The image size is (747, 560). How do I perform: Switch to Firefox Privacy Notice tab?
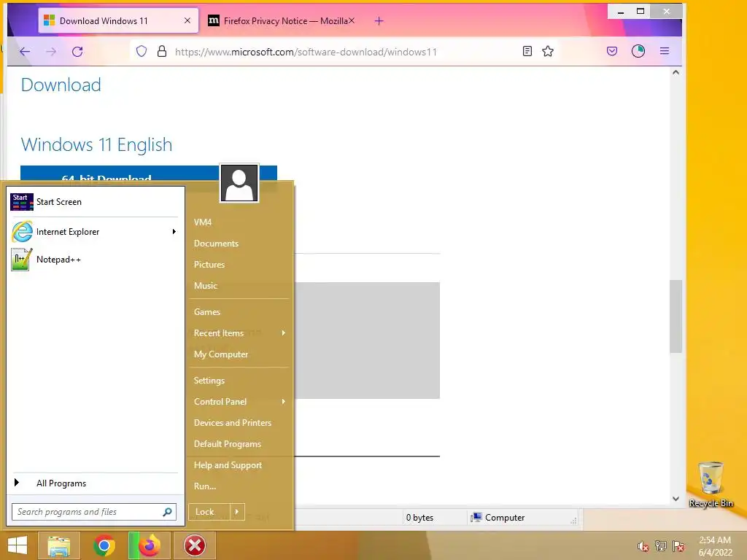[x=281, y=20]
